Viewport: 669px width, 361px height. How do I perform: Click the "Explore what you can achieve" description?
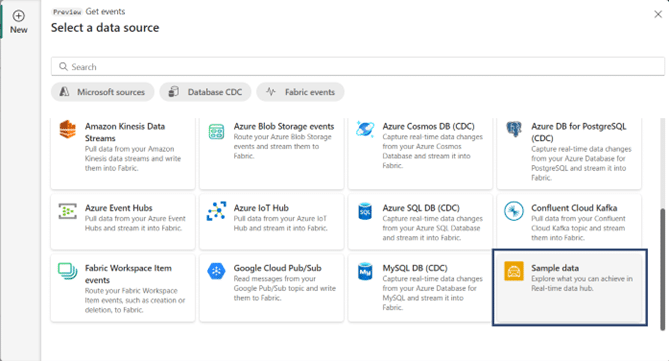pos(582,283)
